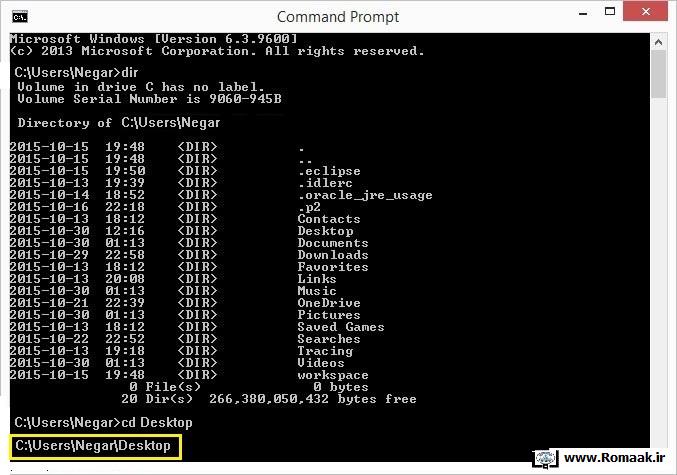
Task: Click the '19:50' time of the .eclipse row
Action: click(125, 171)
